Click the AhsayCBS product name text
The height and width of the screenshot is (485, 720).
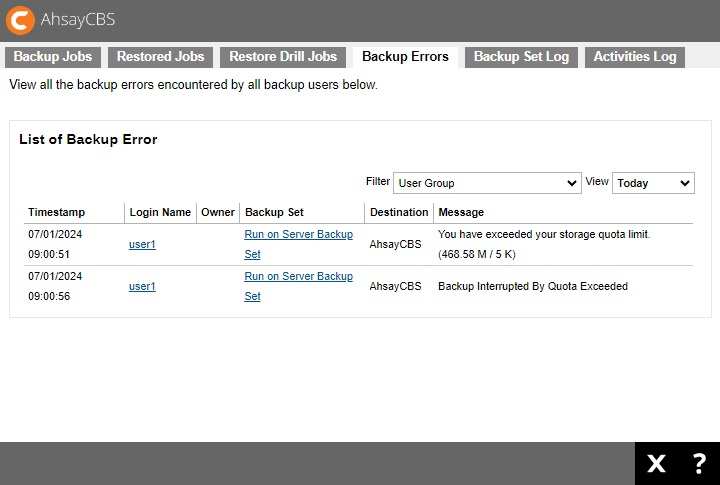[x=78, y=20]
